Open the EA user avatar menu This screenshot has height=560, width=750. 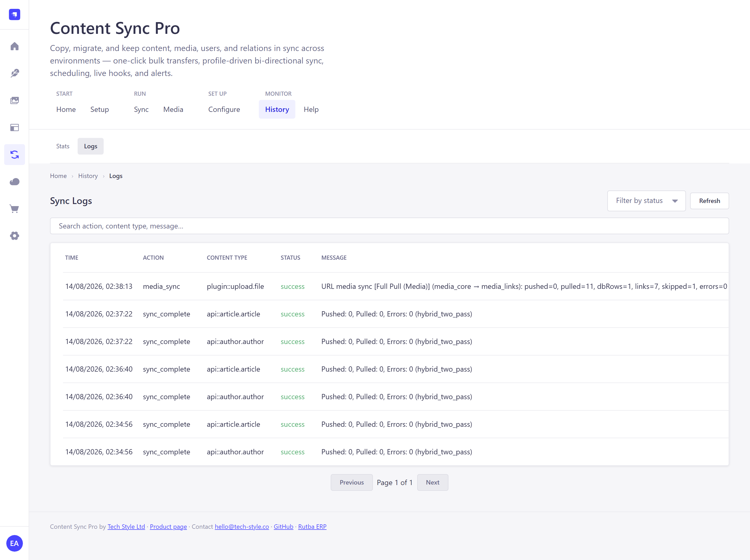point(14,543)
